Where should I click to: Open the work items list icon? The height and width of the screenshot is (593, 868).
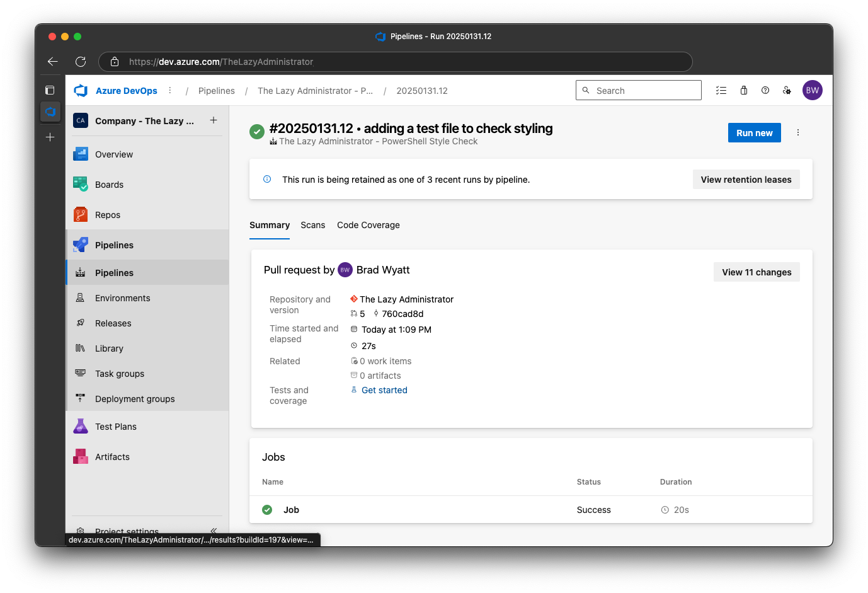721,90
